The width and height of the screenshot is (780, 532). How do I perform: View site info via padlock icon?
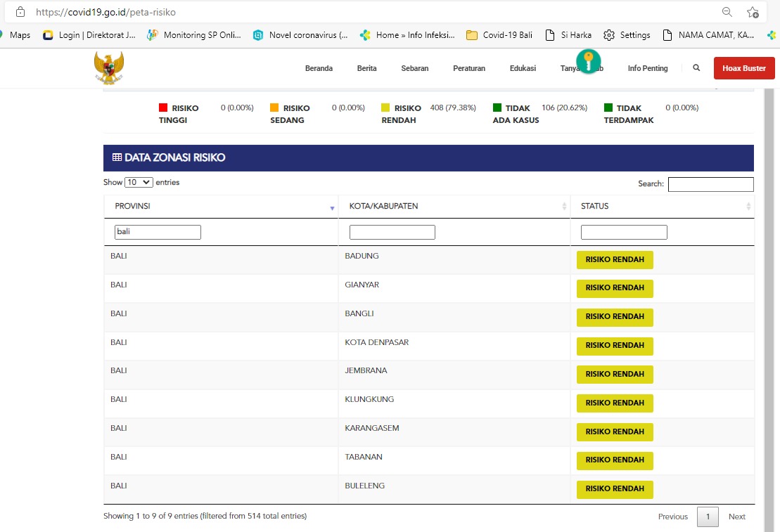pyautogui.click(x=20, y=12)
